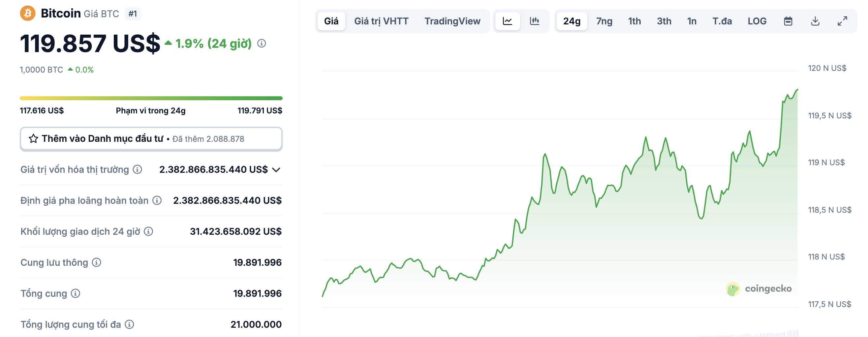Click the Bitcoin coin logo
The width and height of the screenshot is (868, 337).
coord(27,13)
